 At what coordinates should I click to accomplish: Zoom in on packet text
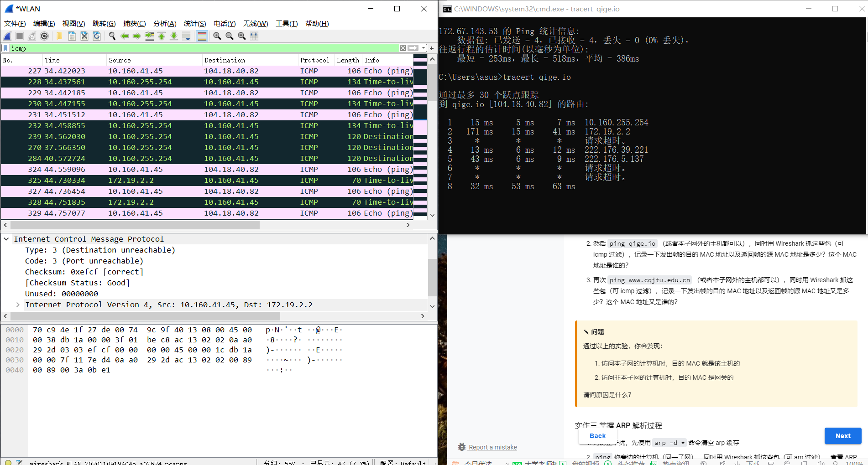(x=217, y=36)
